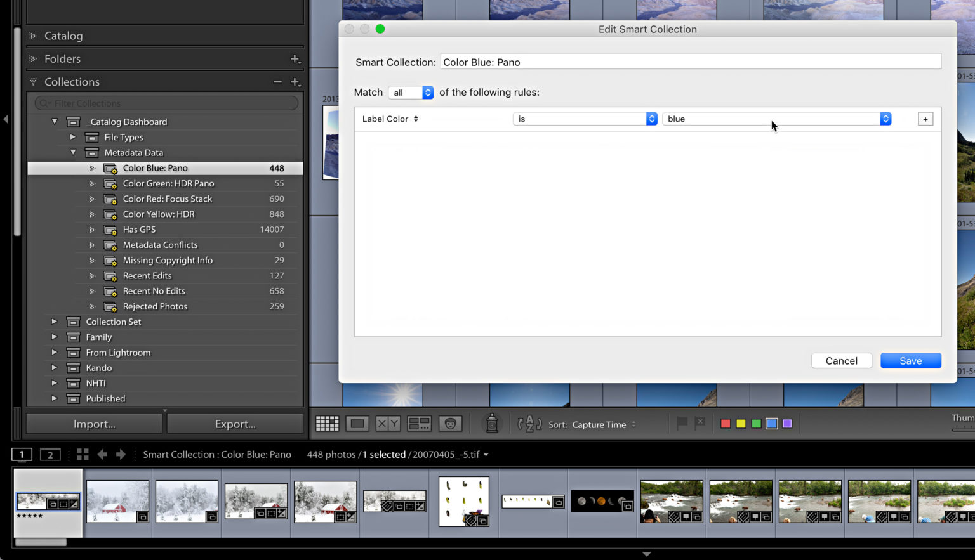Image resolution: width=975 pixels, height=560 pixels.
Task: Open the Folders panel header
Action: pos(63,58)
